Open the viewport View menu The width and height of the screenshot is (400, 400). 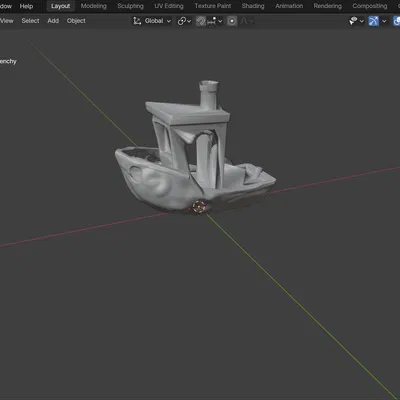coord(7,21)
